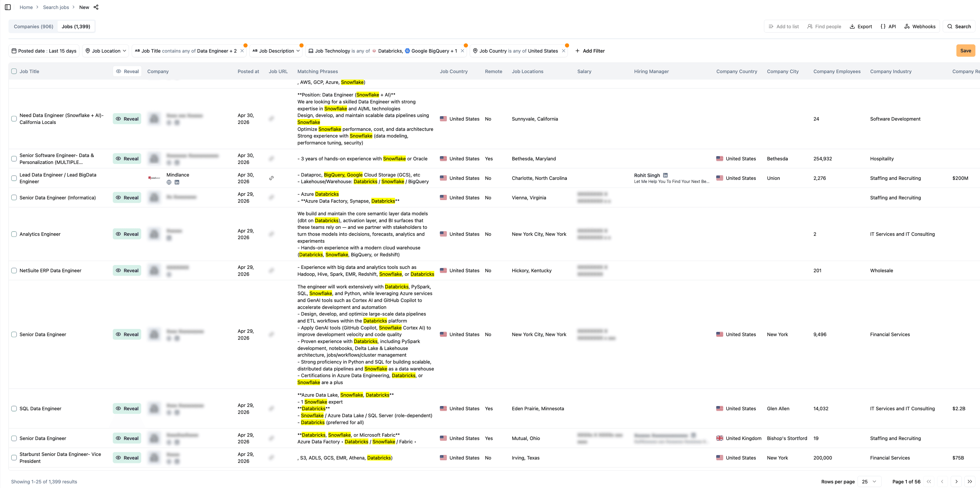Image resolution: width=980 pixels, height=488 pixels.
Task: Click Charlotte, North Carolina location cell
Action: click(539, 178)
